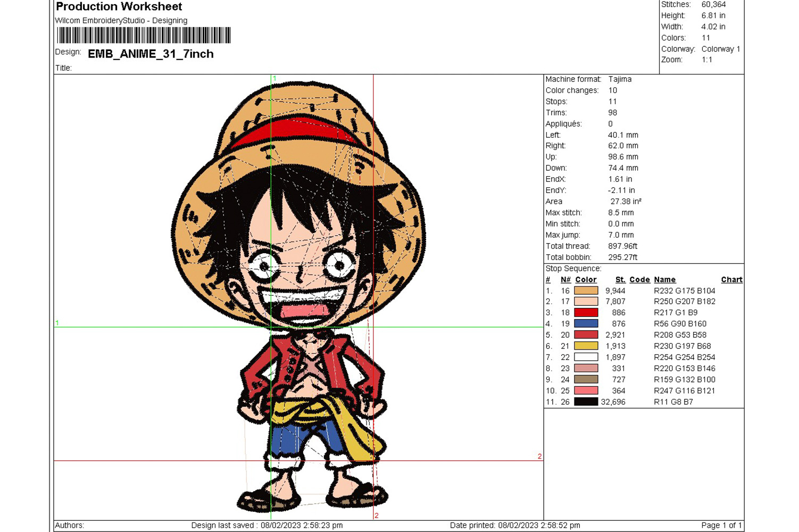Select the black swatch R11 G8 B7
The image size is (799, 532).
586,402
